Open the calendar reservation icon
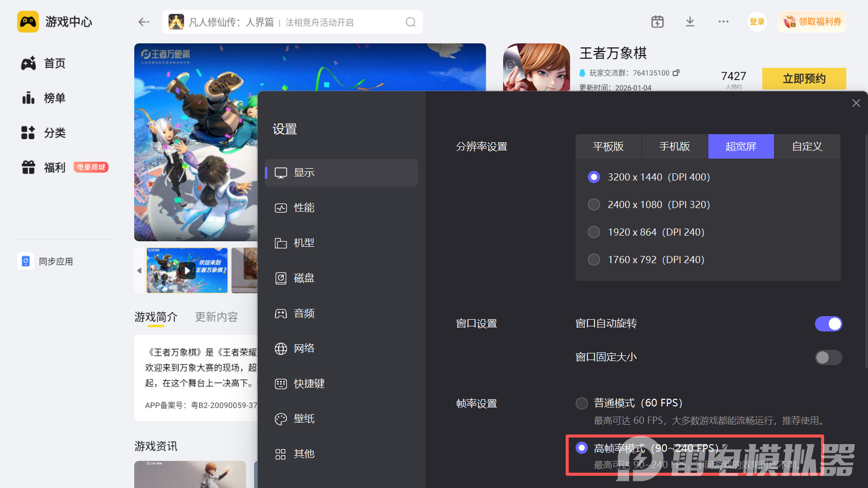Screen dimensions: 868x488 click(657, 21)
